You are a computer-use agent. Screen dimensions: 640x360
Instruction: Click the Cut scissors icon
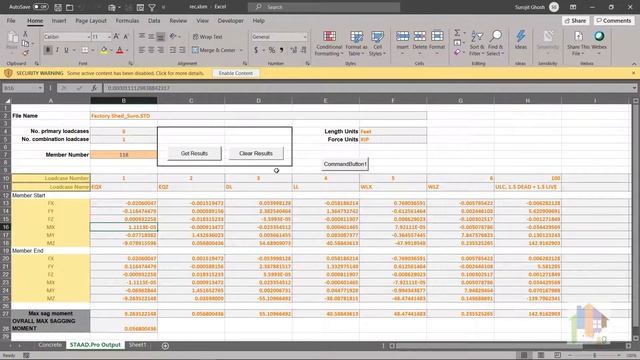(25, 35)
